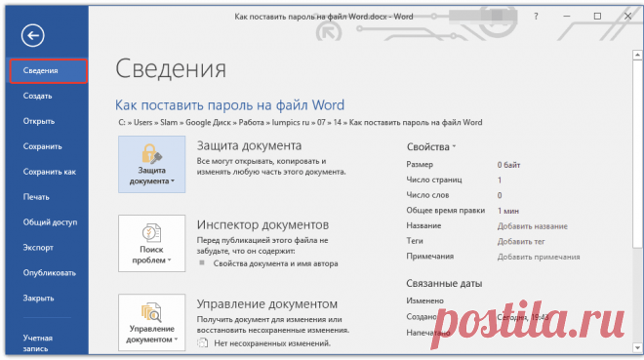Open the Поиск проблем dropdown button
Screen dimensions: 644x360
pos(151,243)
